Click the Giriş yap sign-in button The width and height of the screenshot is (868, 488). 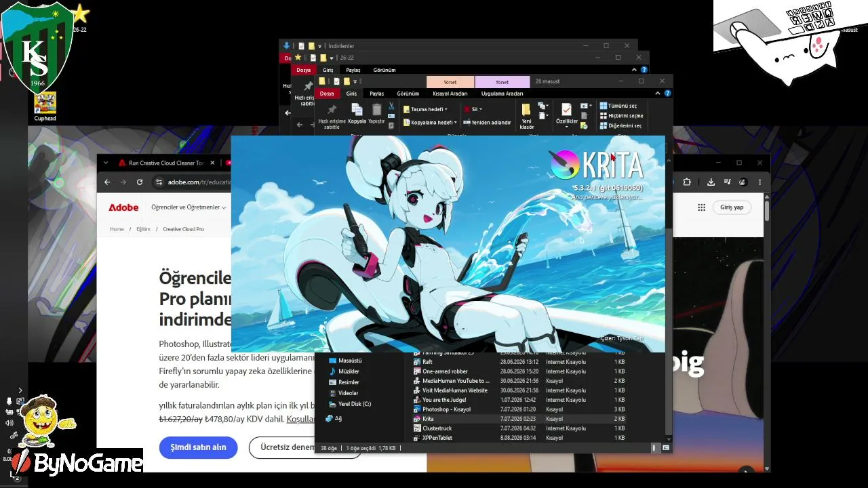(732, 207)
